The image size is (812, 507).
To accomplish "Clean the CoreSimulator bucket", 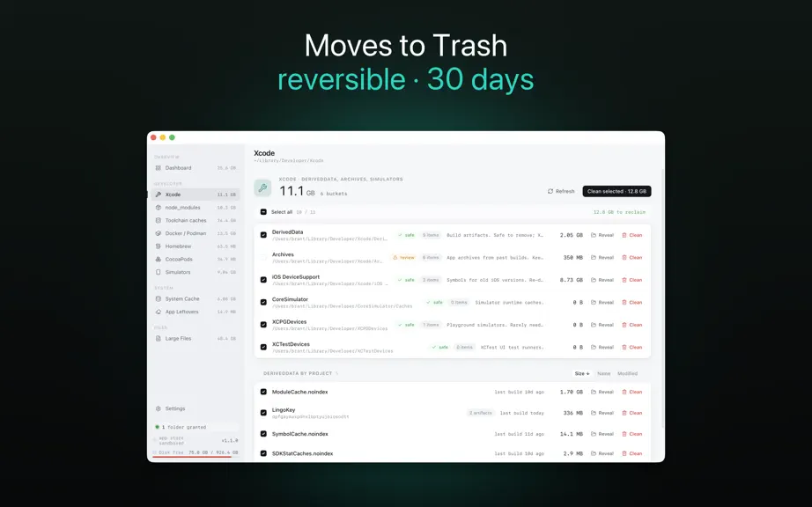I will pyautogui.click(x=631, y=303).
